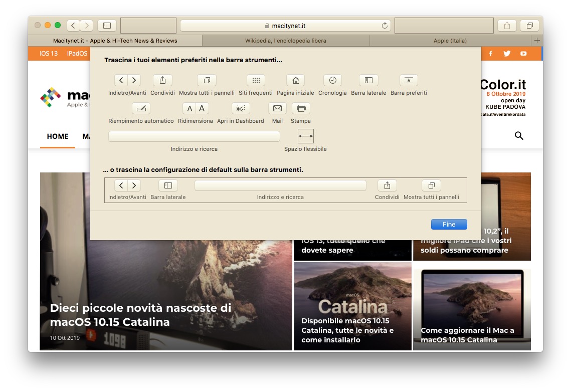This screenshot has width=571, height=392.
Task: Select the Apri in Dashboard scissors icon
Action: 241,108
